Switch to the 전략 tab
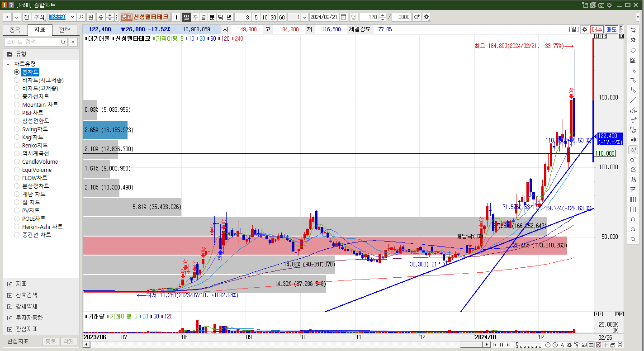 [65, 30]
